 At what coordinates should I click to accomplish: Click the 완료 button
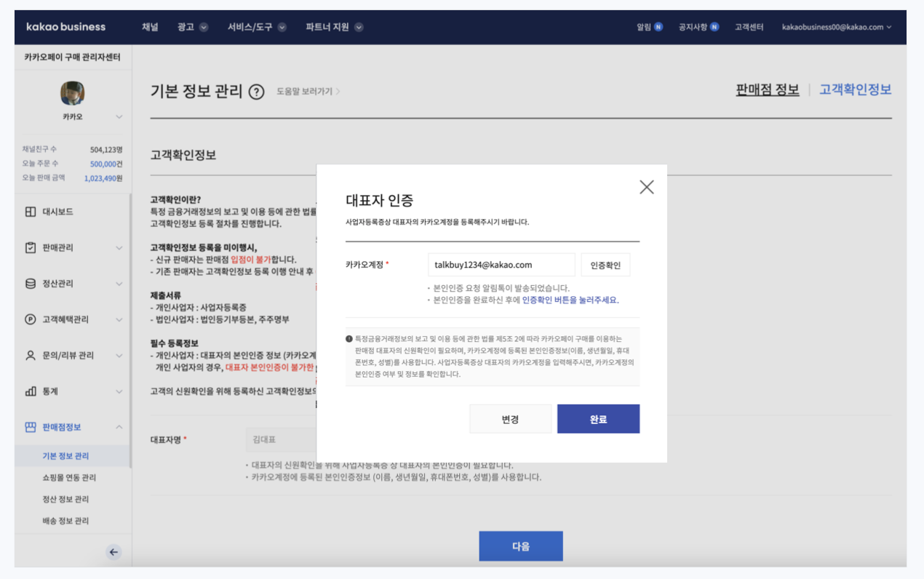[x=598, y=419]
